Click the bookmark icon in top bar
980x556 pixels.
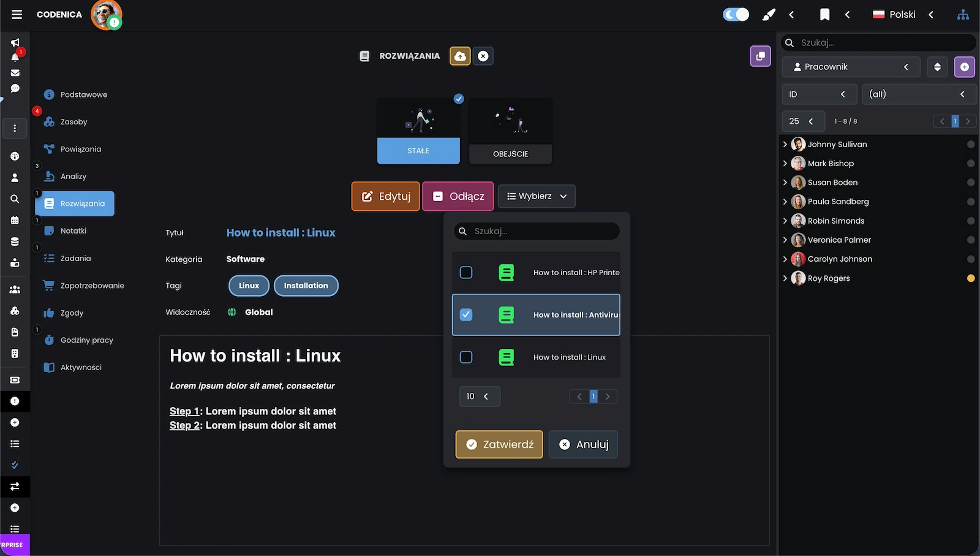tap(824, 15)
